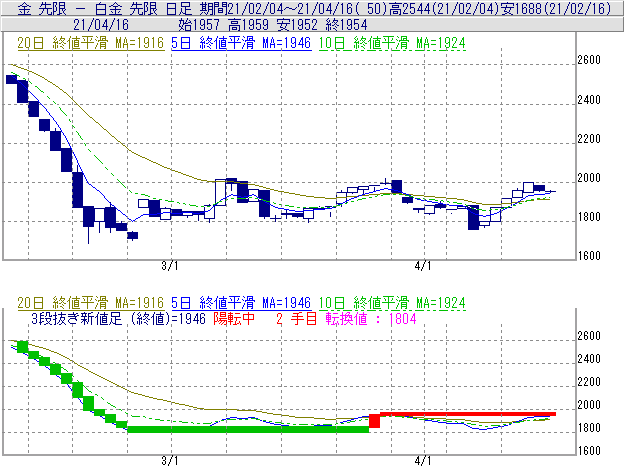
Task: Click the magenta 転換値:1804 text
Action: point(371,319)
